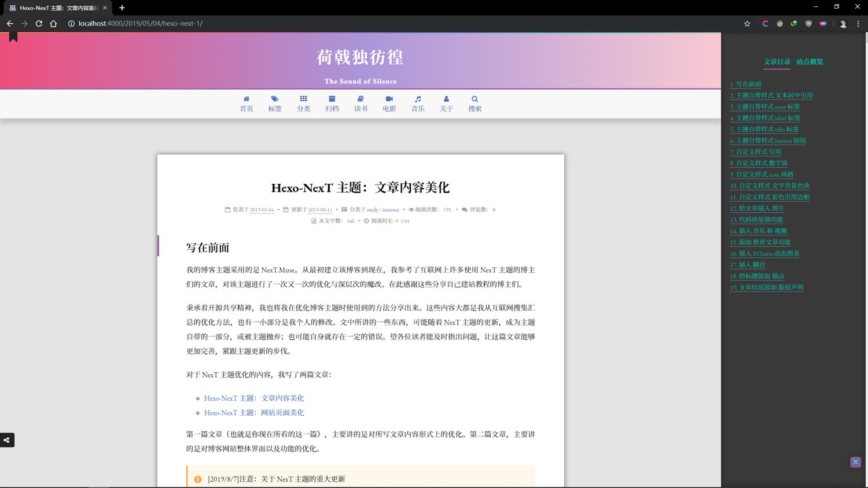This screenshot has height=488, width=868.
Task: Click the article title 文章内容美化
Action: (x=361, y=187)
